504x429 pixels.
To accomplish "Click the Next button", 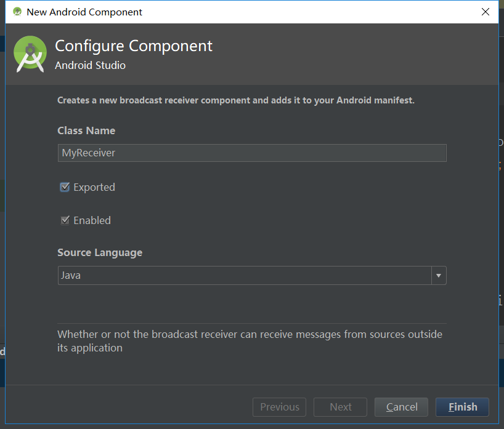I will 340,407.
